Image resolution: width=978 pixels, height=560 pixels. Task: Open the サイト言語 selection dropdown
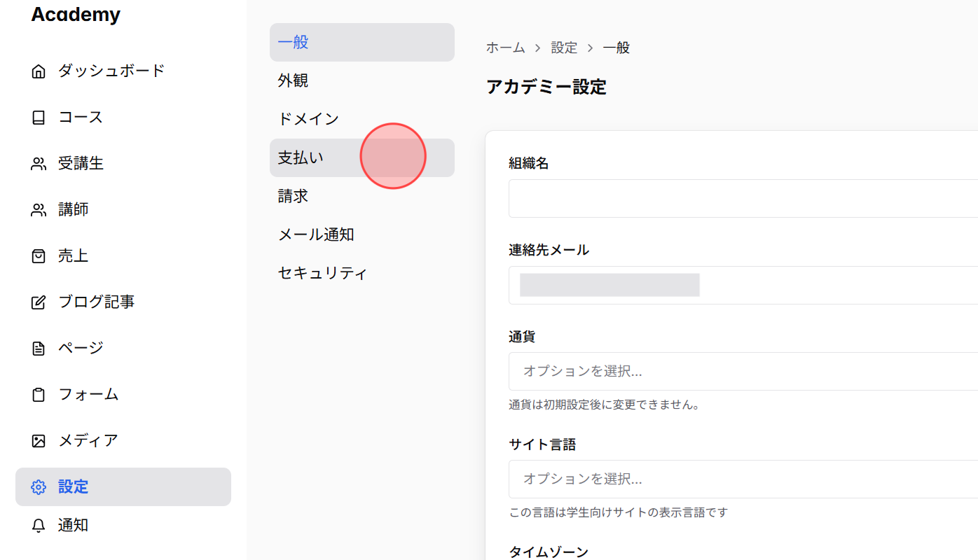tap(701, 479)
